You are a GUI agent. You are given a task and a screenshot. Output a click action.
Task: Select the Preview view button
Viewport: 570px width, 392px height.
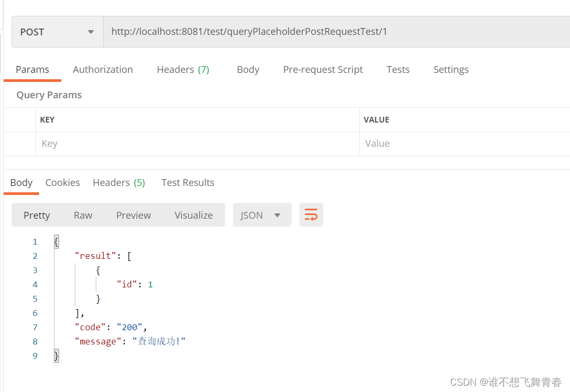[x=134, y=215]
